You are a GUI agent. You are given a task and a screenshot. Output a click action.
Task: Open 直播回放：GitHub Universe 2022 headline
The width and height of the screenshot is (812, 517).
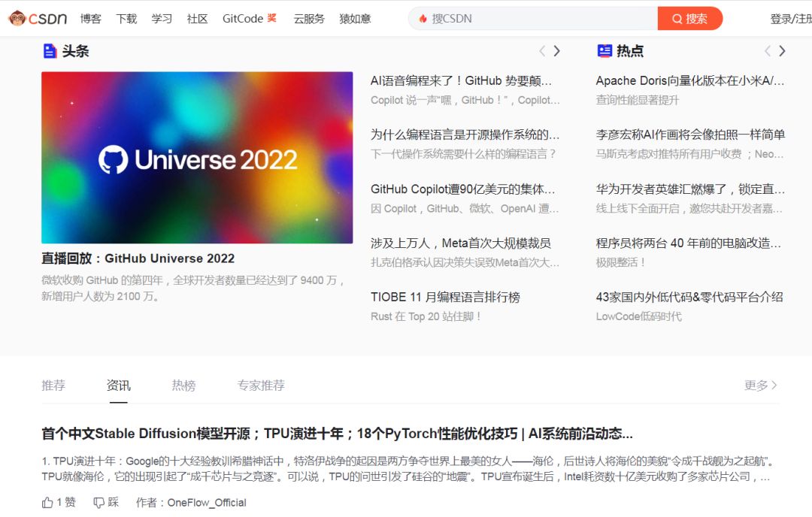138,258
